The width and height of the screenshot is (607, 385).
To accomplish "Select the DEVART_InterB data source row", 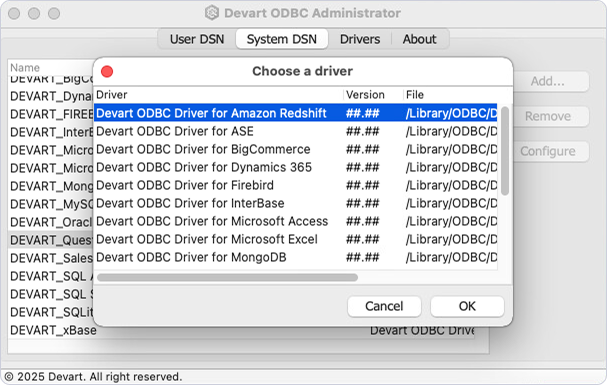I will point(51,132).
